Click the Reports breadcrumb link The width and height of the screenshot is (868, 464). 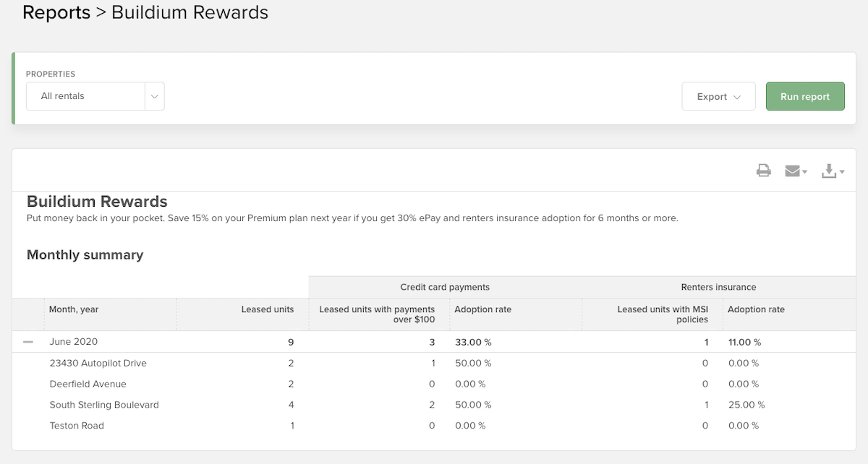56,13
